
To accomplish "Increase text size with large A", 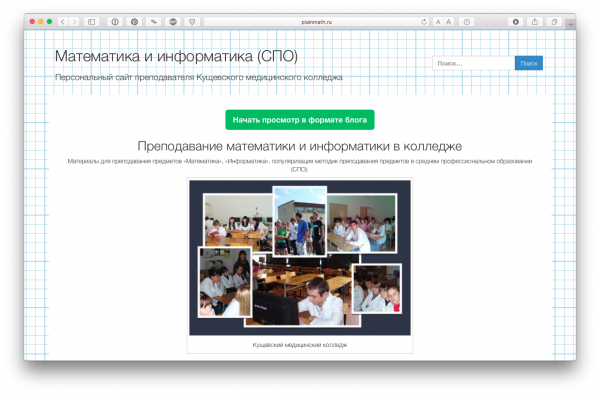I will (448, 22).
